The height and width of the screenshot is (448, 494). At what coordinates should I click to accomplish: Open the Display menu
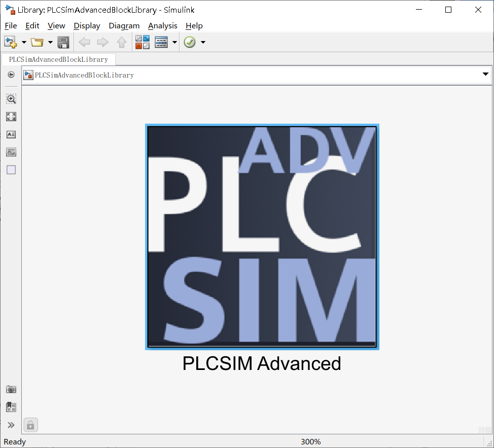pos(87,26)
